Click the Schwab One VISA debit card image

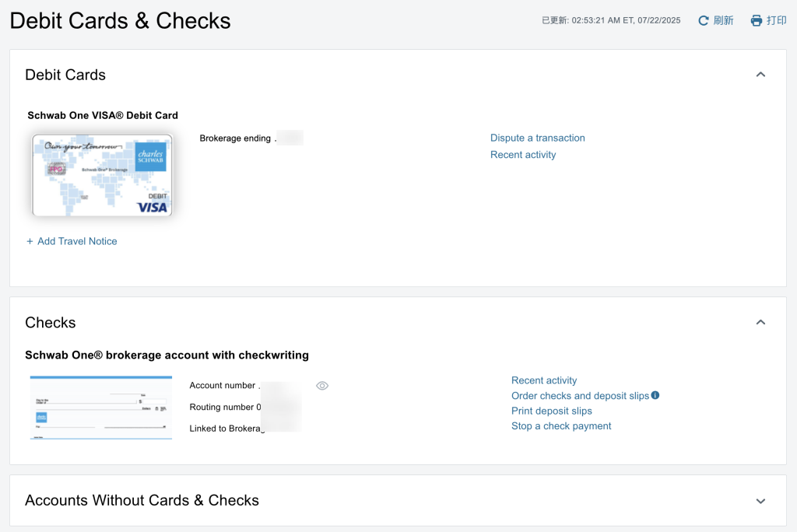pos(102,175)
